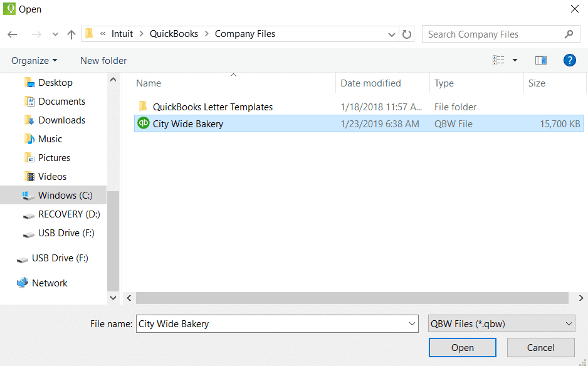Screen dimensions: 588x366
Task: Click the Open button
Action: pos(463,348)
